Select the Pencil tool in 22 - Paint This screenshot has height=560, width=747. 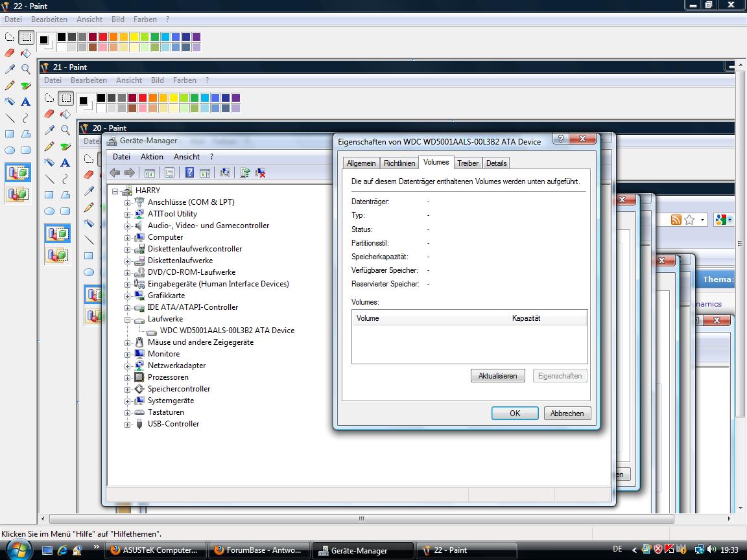(10, 86)
